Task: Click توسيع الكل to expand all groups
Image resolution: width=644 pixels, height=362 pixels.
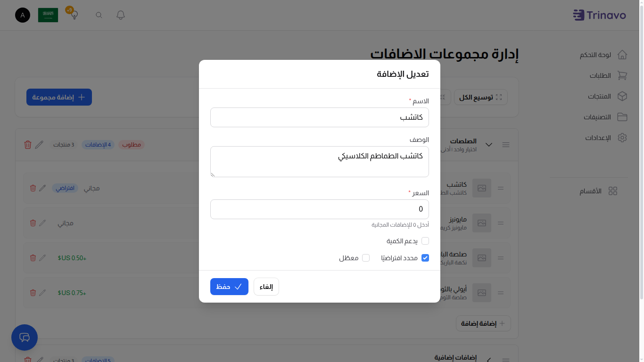Action: pos(481,97)
